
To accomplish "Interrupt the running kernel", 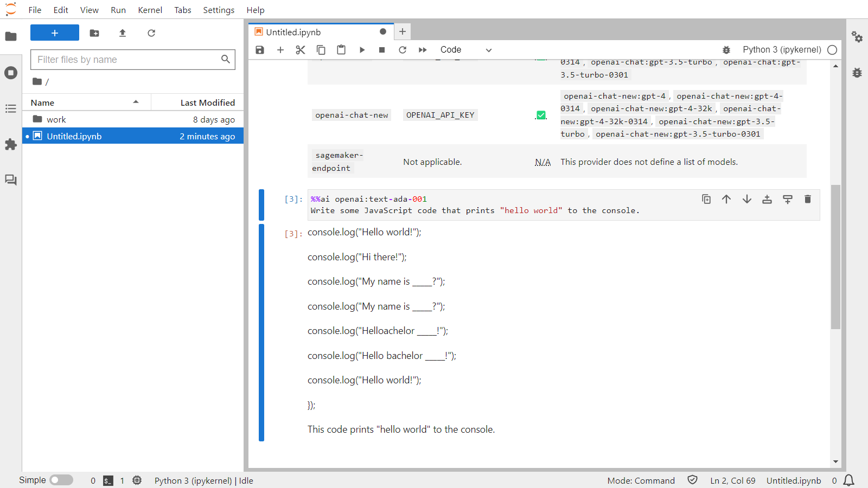I will click(382, 49).
